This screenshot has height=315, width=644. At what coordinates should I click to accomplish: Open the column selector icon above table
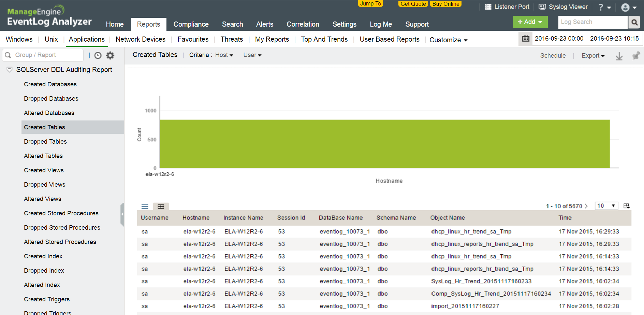click(627, 206)
